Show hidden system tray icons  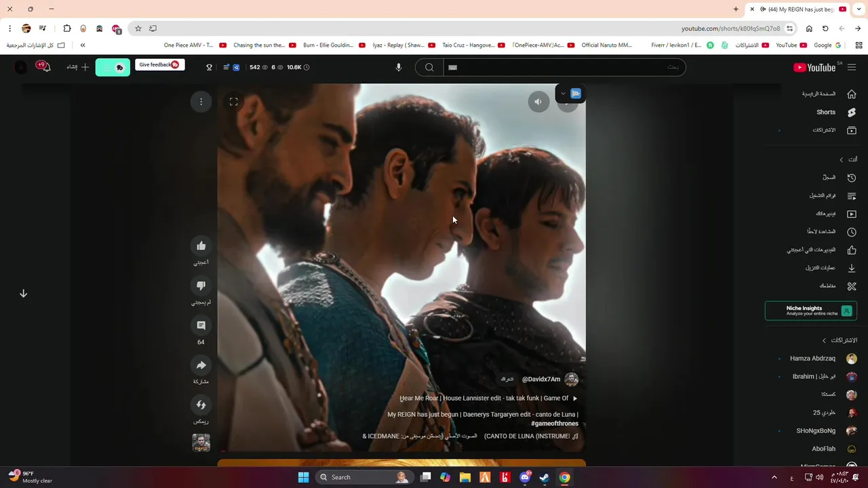[x=774, y=478]
